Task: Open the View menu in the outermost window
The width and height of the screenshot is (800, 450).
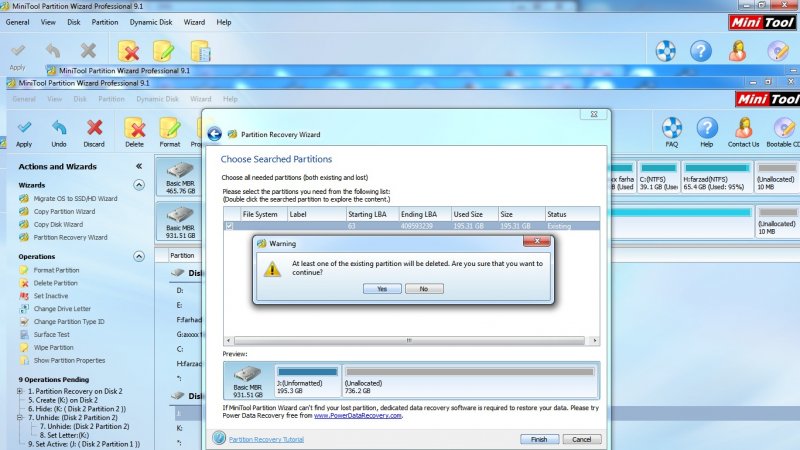Action: tap(48, 22)
